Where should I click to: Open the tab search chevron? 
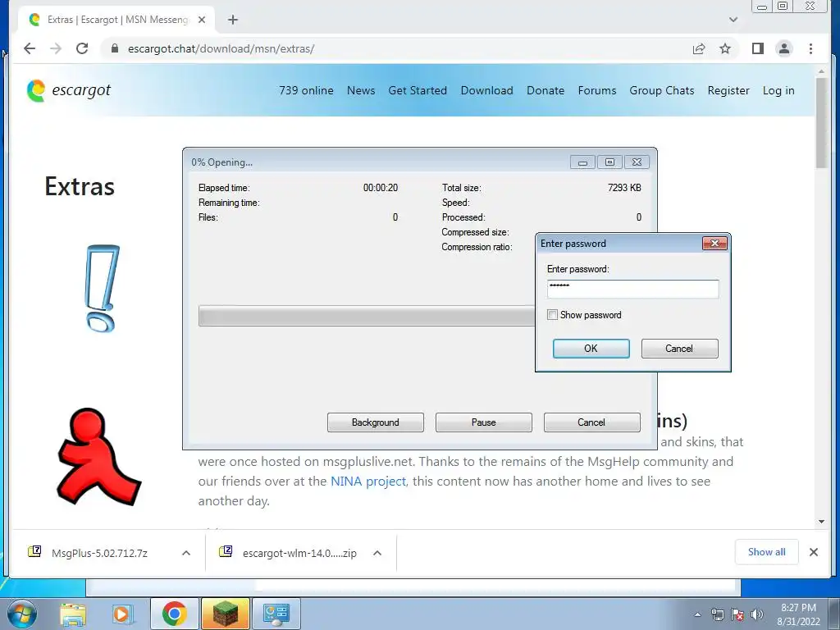coord(733,20)
